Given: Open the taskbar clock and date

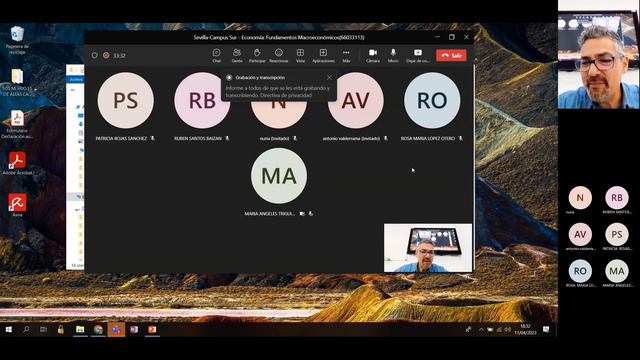Looking at the screenshot, I should click(525, 329).
